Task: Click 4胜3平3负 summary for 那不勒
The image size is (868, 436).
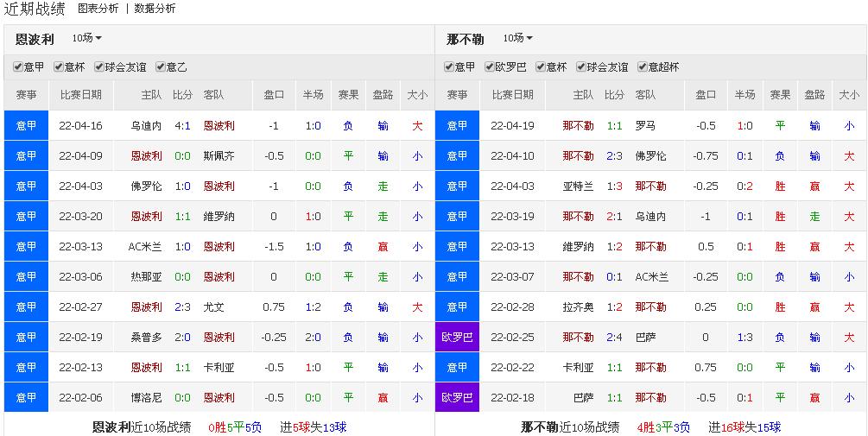Action: (x=663, y=427)
